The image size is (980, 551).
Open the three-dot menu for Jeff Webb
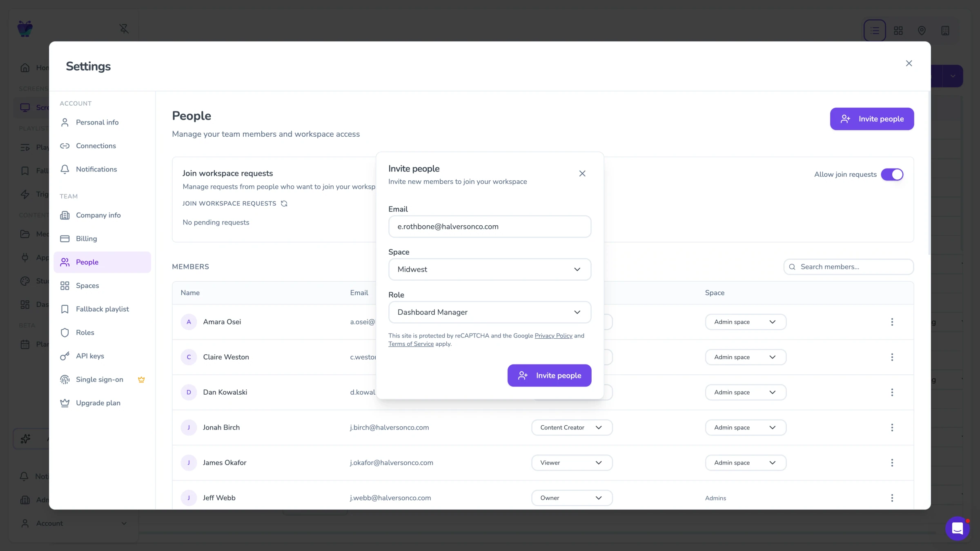coord(892,498)
